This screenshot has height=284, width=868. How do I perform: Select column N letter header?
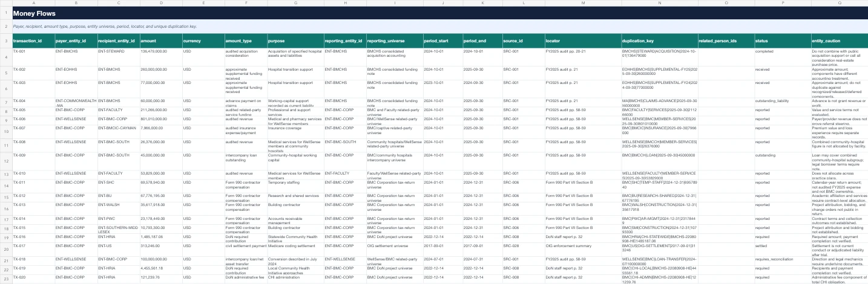[659, 3]
